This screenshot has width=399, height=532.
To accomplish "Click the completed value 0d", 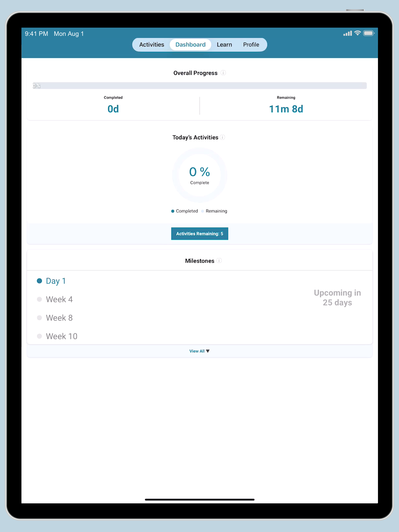I will 113,109.
